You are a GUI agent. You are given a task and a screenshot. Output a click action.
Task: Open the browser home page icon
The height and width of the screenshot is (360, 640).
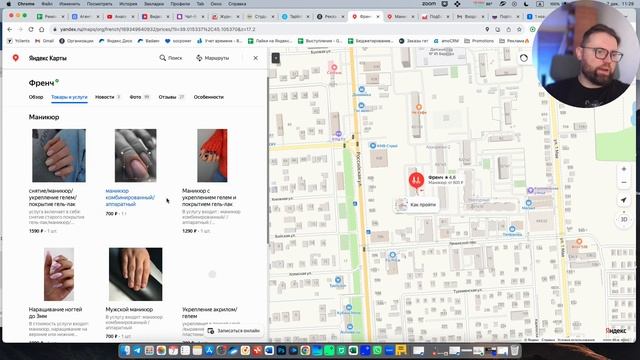coord(41,29)
